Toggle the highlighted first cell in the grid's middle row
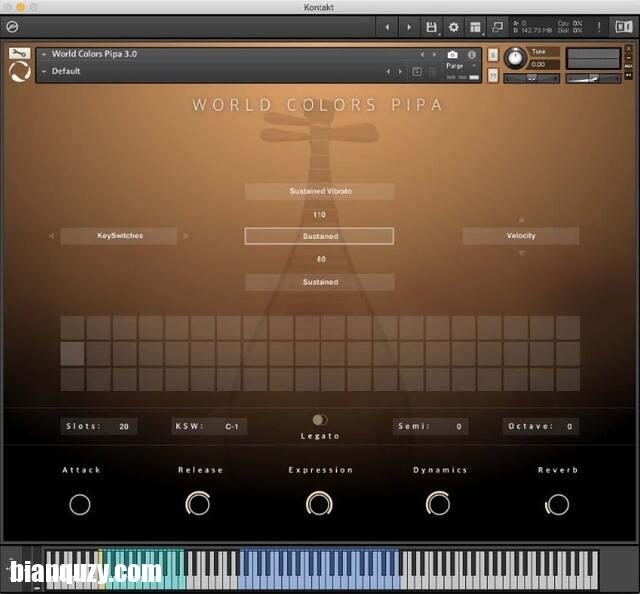 pos(73,354)
